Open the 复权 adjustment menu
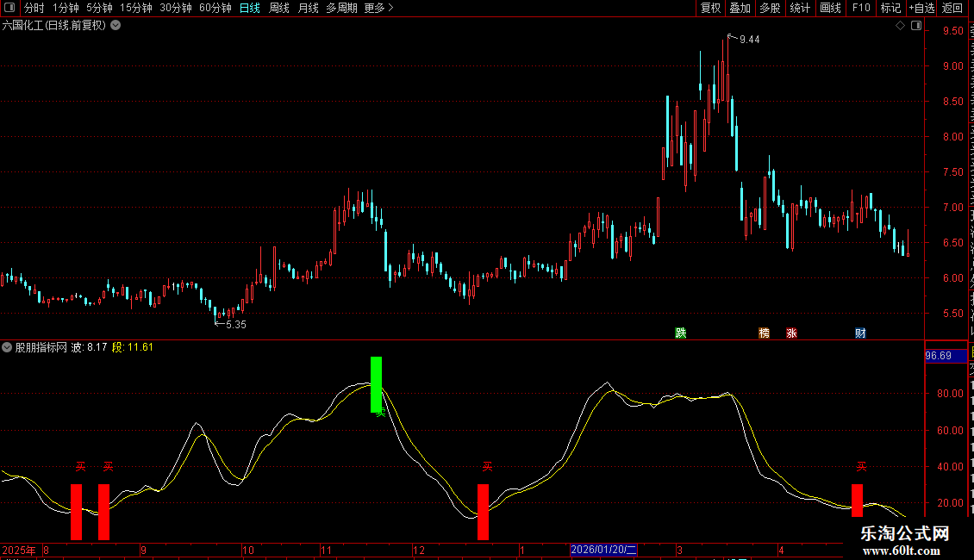974x560 pixels. click(710, 8)
